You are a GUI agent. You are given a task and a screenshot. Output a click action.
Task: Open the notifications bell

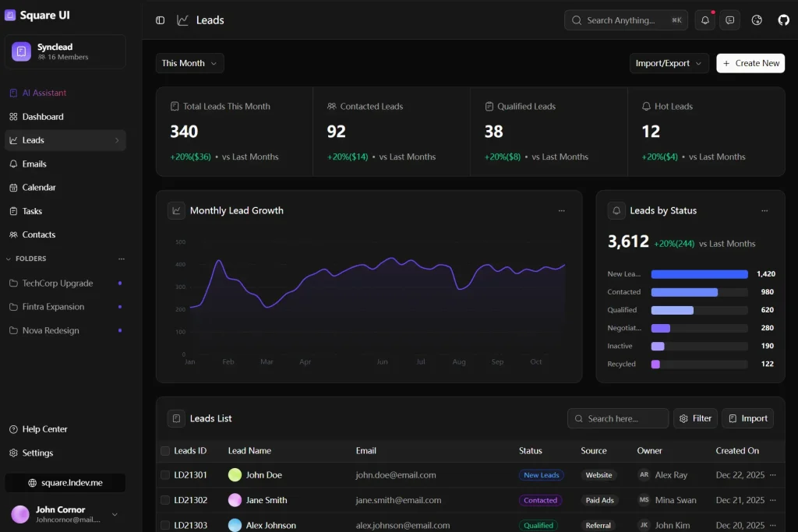pos(704,19)
